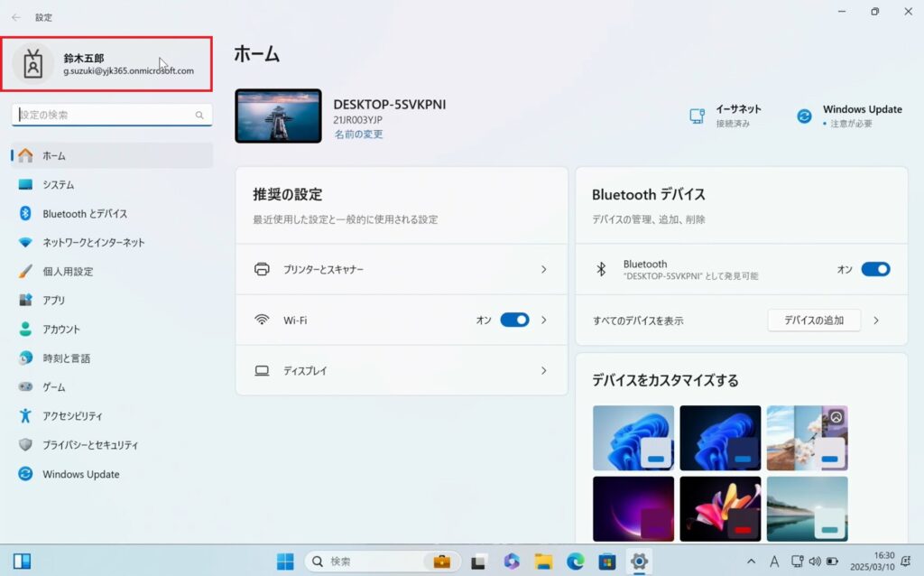Open 個人用設定 category
924x576 pixels.
112,271
